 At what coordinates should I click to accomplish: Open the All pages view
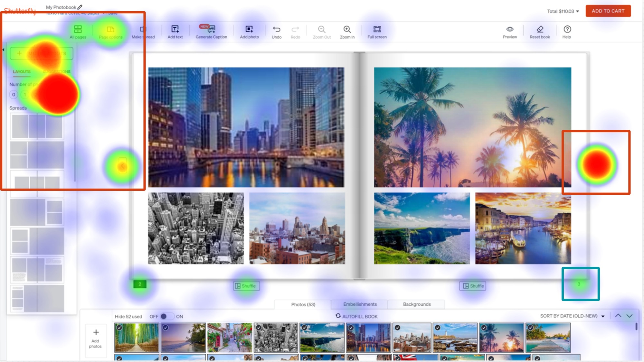click(78, 32)
